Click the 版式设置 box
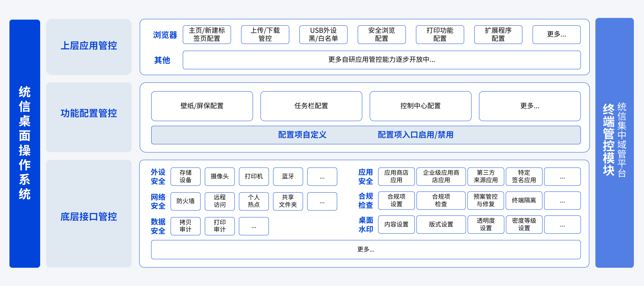This screenshot has width=644, height=286. coord(441,224)
